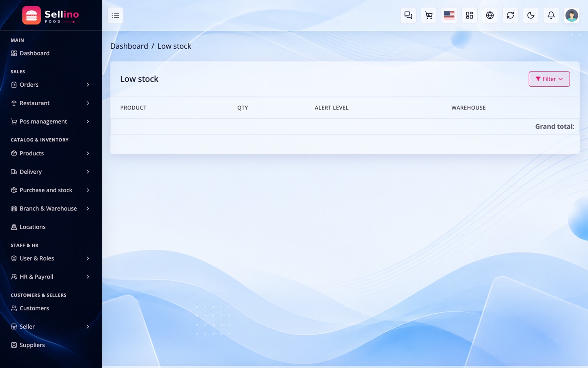
Task: Click the globe website icon
Action: click(490, 16)
